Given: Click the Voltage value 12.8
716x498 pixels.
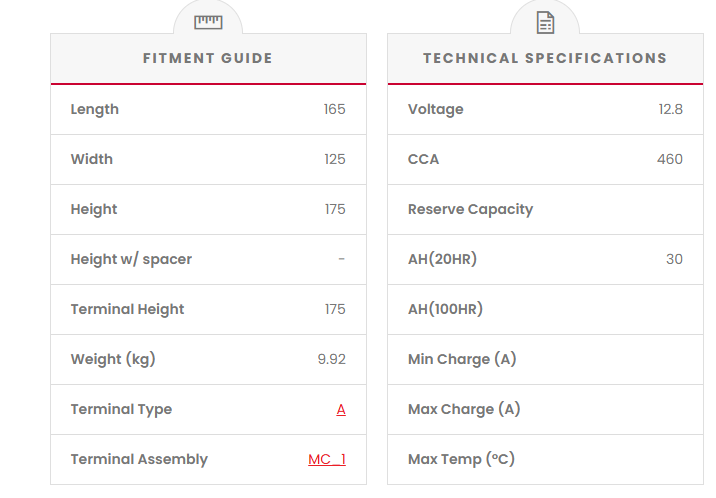Looking at the screenshot, I should click(670, 109).
